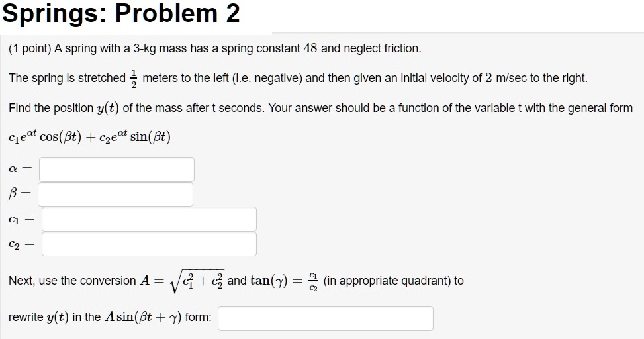Select the c1 answer input box
Screen dimensions: 644x339
149,219
